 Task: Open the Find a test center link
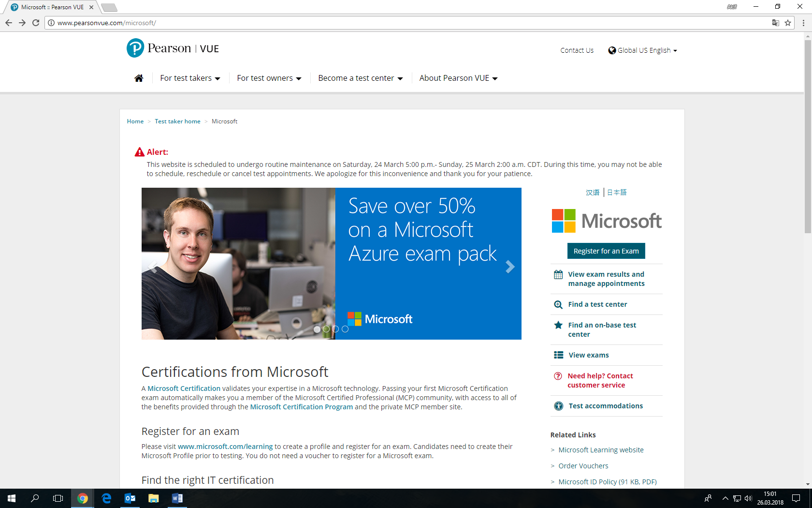click(597, 304)
